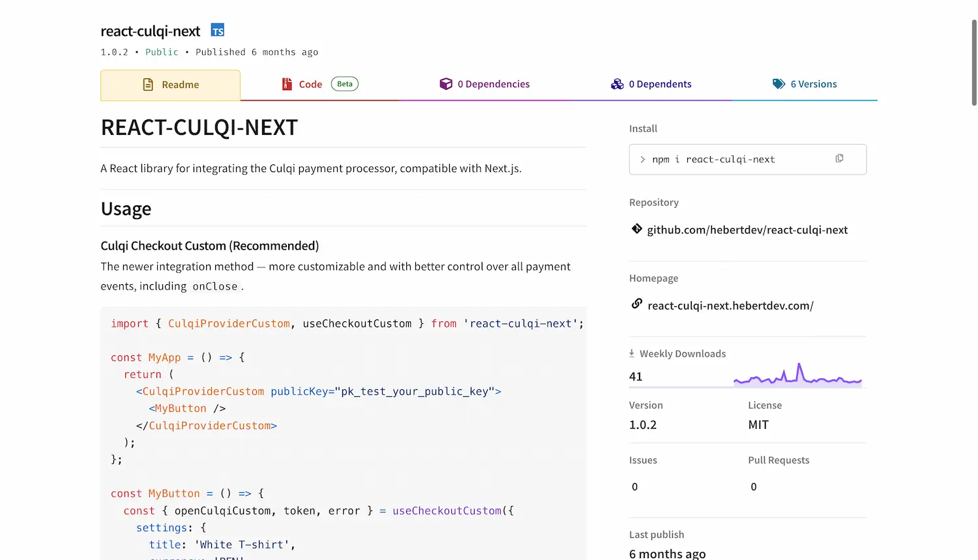Click the Public label under package name
978x560 pixels.
tap(162, 52)
